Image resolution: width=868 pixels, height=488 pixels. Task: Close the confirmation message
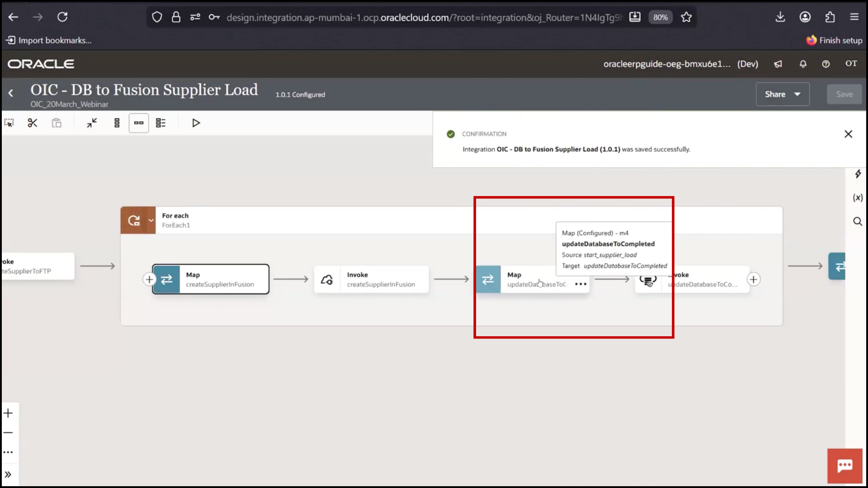pyautogui.click(x=848, y=134)
